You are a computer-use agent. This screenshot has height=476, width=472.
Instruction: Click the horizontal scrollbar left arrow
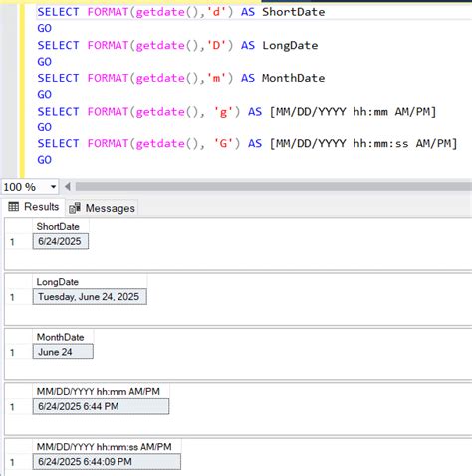pos(68,187)
